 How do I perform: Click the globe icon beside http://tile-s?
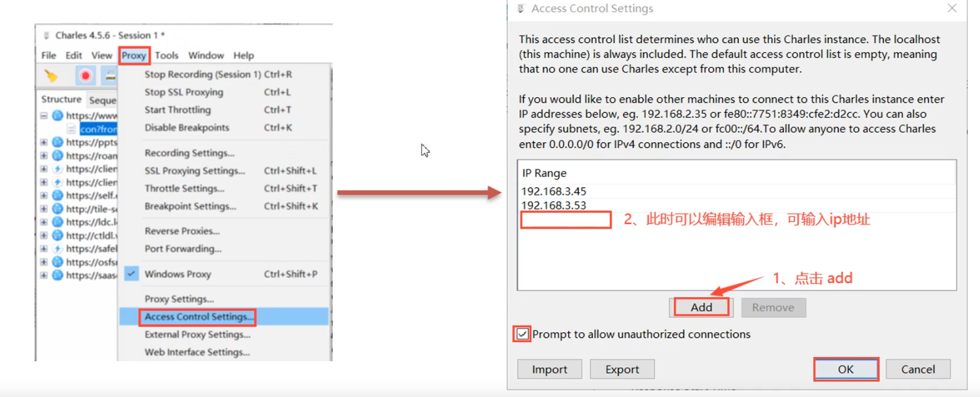coord(58,209)
